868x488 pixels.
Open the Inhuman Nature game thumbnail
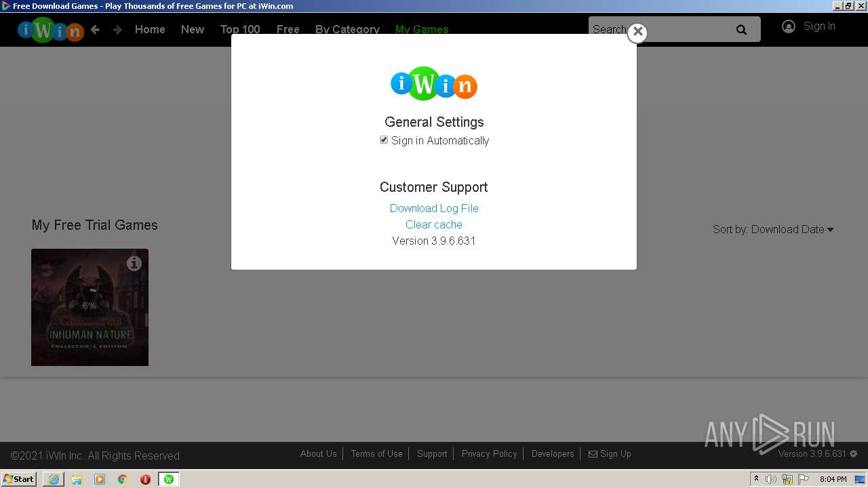(x=90, y=307)
